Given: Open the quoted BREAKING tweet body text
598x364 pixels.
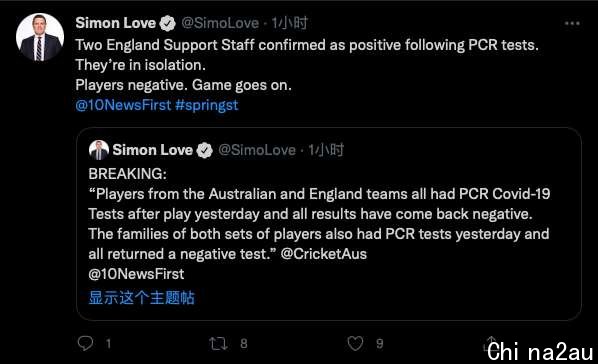Looking at the screenshot, I should [319, 224].
